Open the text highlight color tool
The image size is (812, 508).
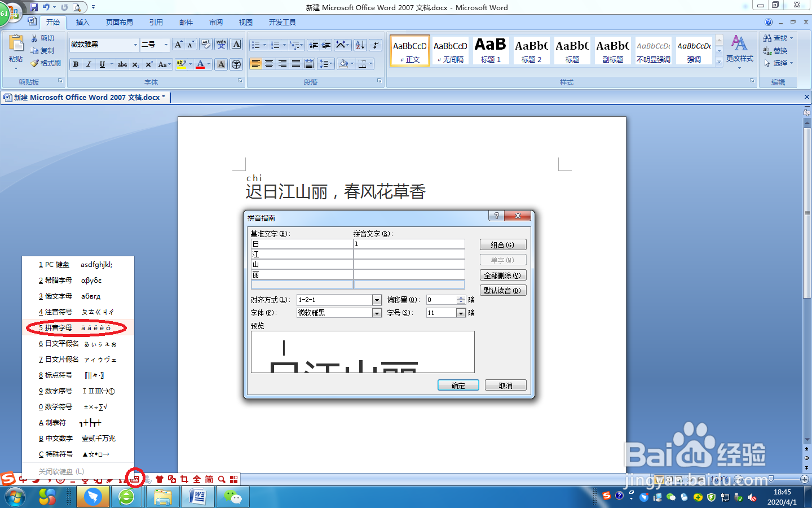[x=180, y=64]
